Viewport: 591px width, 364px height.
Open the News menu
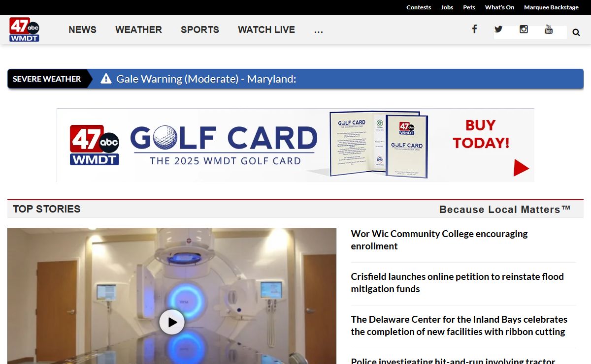pyautogui.click(x=83, y=30)
